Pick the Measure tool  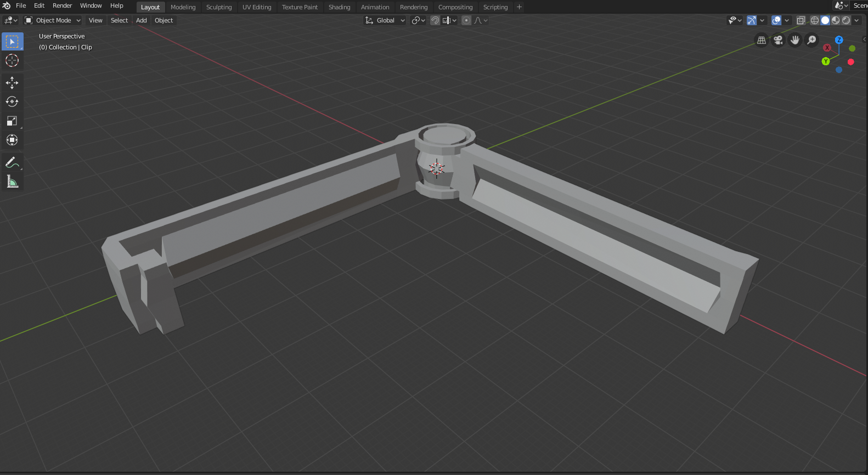[x=12, y=182]
